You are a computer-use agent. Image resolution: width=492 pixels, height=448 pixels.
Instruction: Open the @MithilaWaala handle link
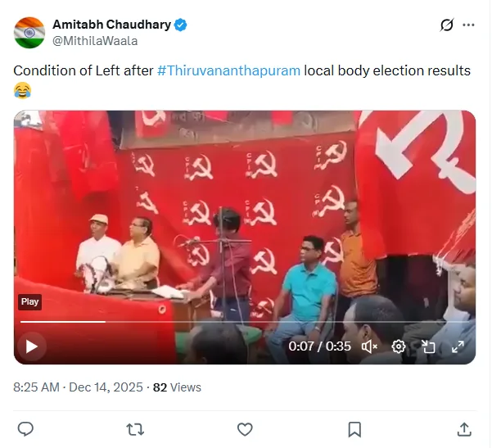[x=95, y=41]
